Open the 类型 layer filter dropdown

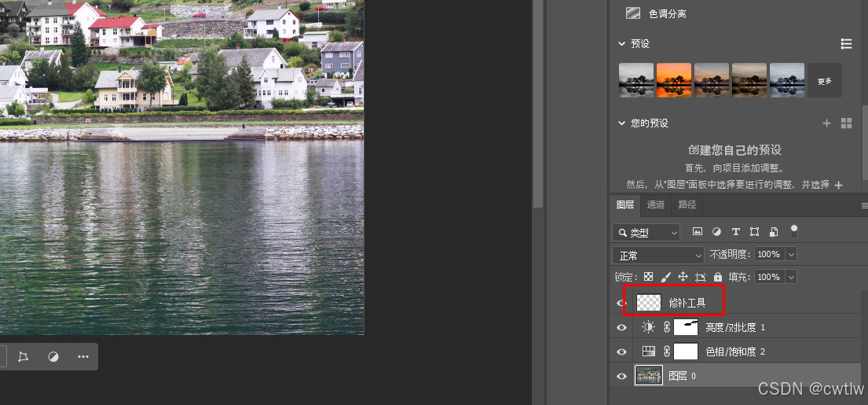tap(646, 233)
